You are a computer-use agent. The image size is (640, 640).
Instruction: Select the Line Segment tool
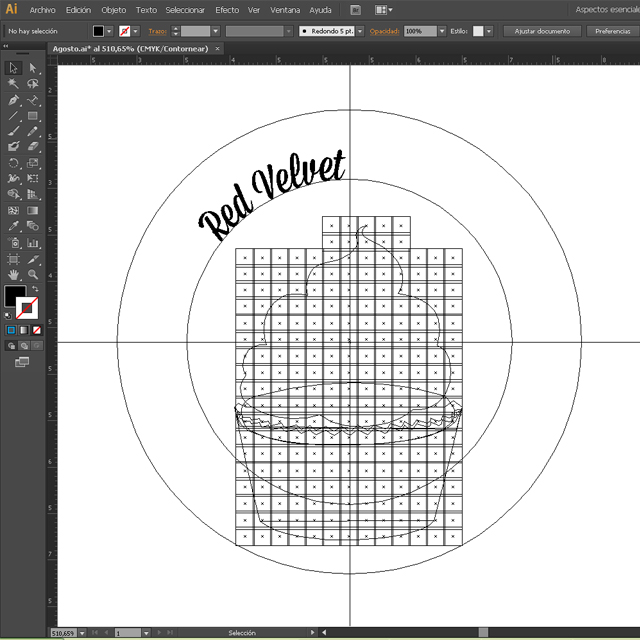tap(13, 116)
